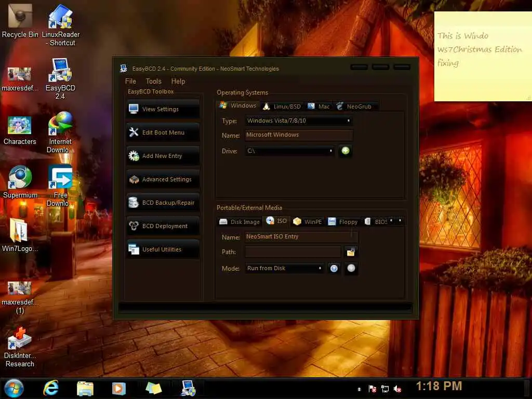The height and width of the screenshot is (399, 532).
Task: Click network tray icon
Action: point(385,389)
